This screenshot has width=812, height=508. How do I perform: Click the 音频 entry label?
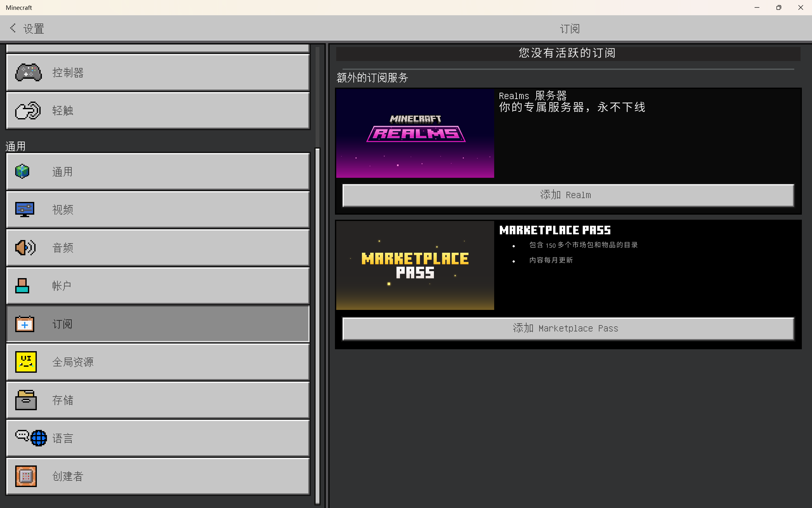coord(63,248)
